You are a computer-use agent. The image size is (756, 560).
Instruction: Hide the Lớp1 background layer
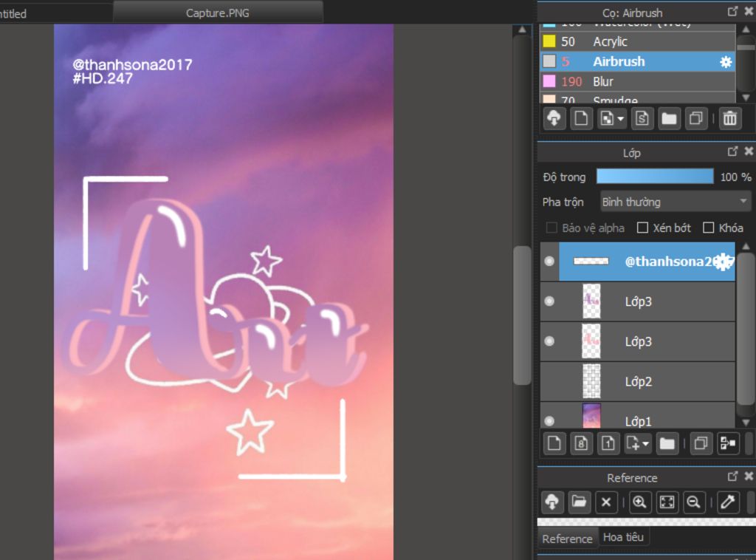pos(549,420)
